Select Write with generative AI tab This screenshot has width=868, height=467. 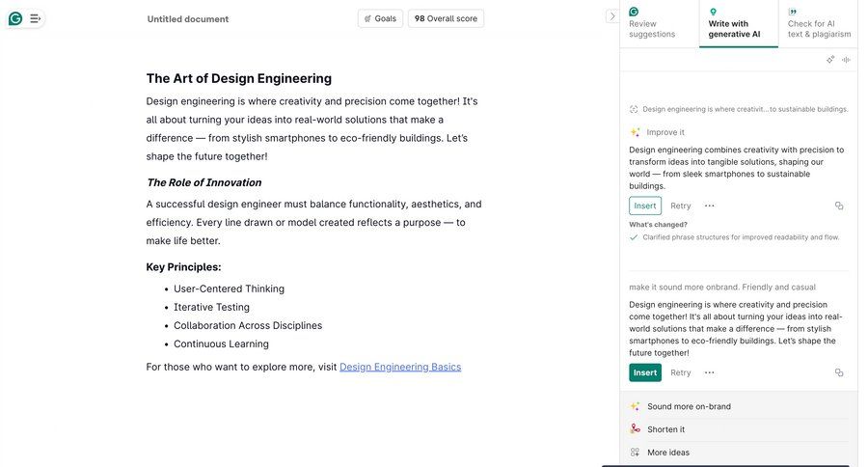738,24
